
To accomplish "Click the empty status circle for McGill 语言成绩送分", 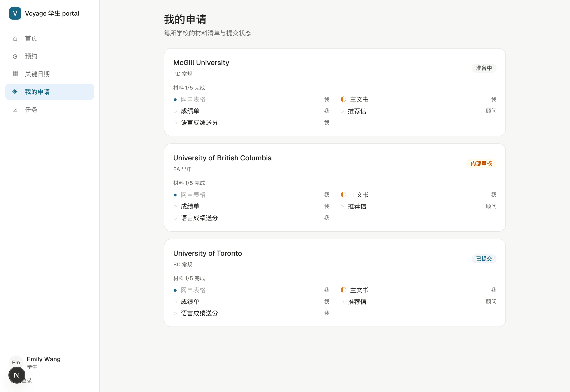I will tap(175, 123).
